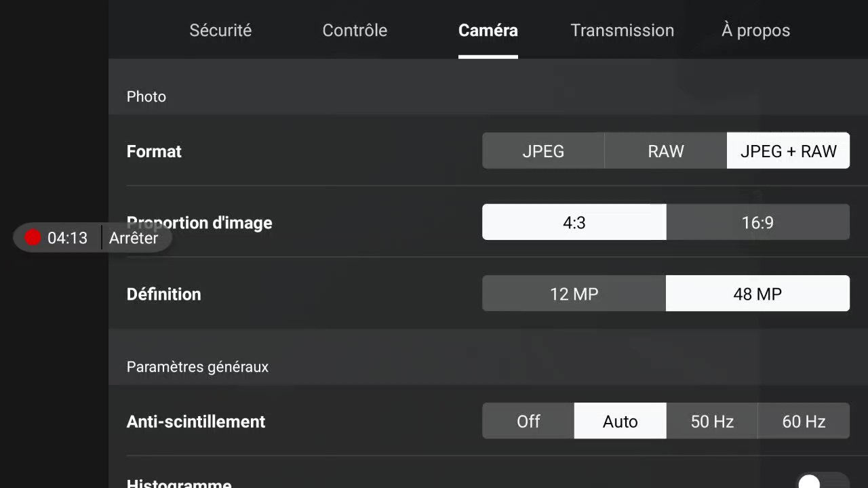The height and width of the screenshot is (488, 868).
Task: Click the 04:13 recording timer
Action: coord(67,238)
